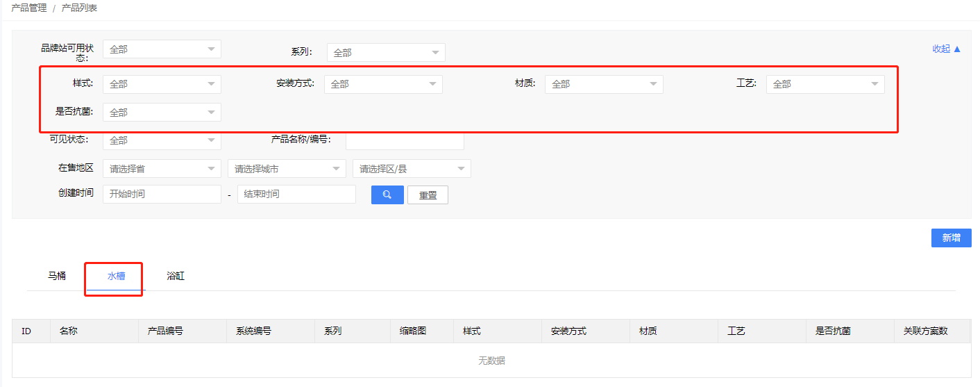Image resolution: width=980 pixels, height=387 pixels.
Task: Choose a province in 请选择省
Action: pyautogui.click(x=162, y=169)
